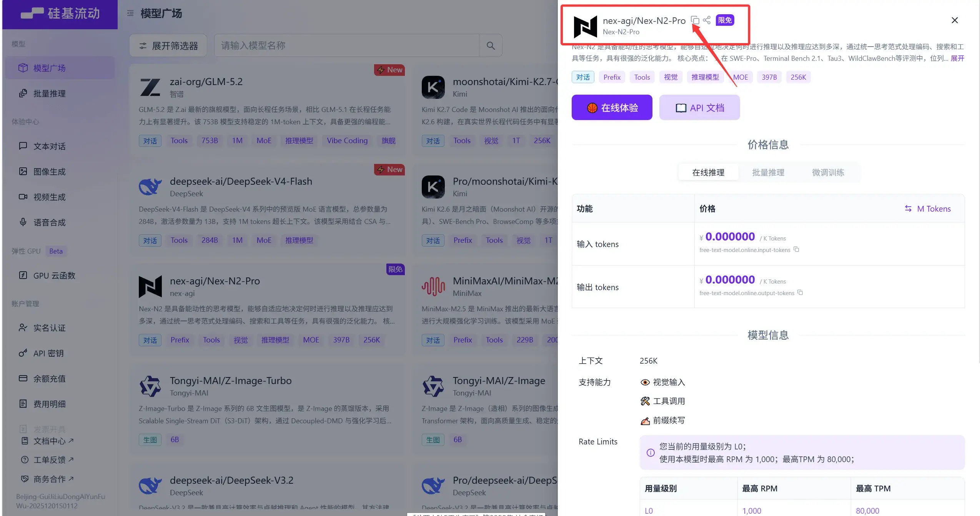Click the 在线体验 button

[x=612, y=108]
